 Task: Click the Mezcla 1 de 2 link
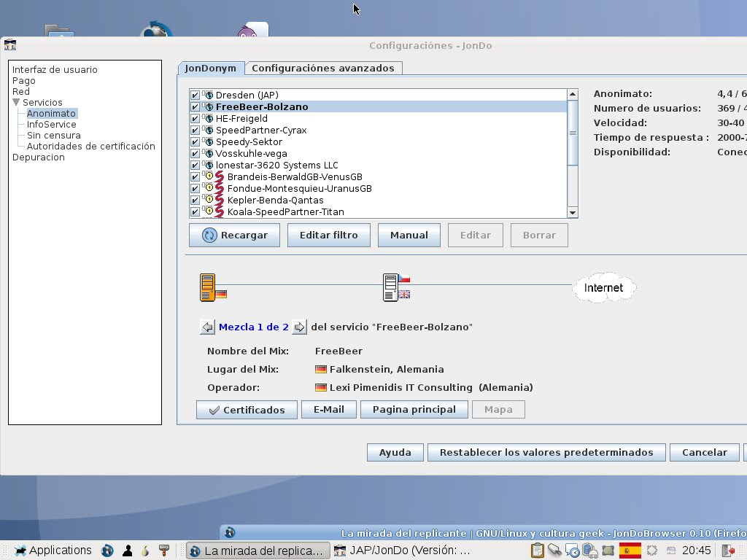tap(253, 327)
